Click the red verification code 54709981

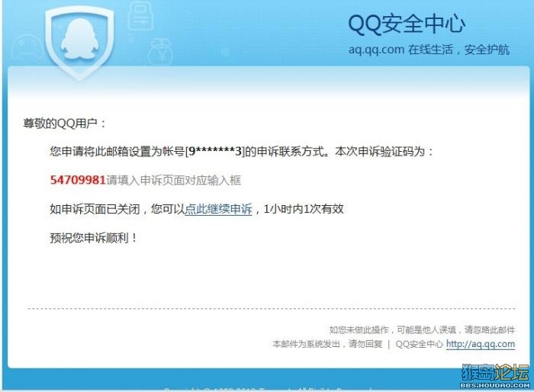[x=78, y=180]
